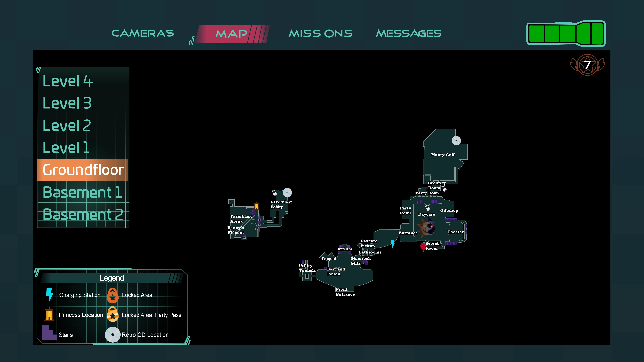Screen dimensions: 644x362
Task: Select the Sun and Moon face icon
Action: 426,227
